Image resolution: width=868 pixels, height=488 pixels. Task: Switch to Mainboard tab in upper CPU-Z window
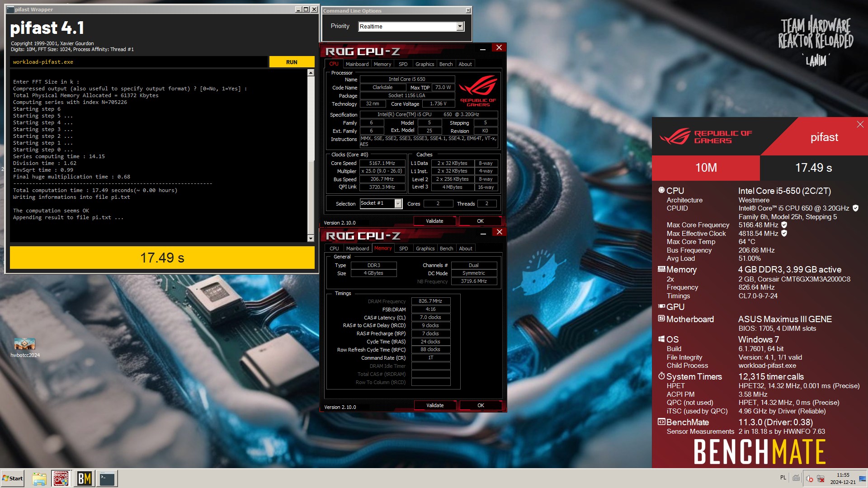(x=357, y=64)
